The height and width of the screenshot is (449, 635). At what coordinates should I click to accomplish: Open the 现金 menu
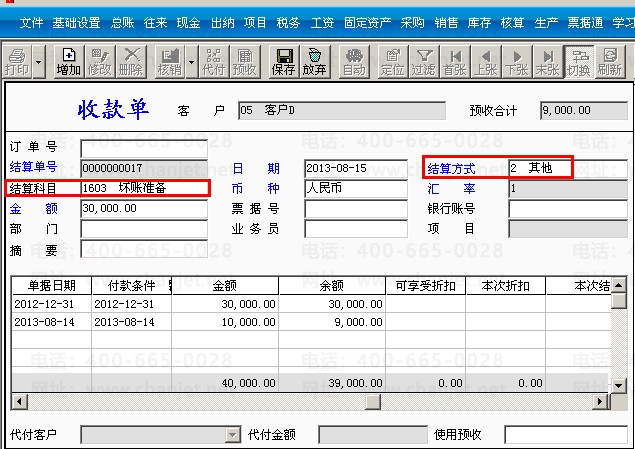tap(189, 23)
